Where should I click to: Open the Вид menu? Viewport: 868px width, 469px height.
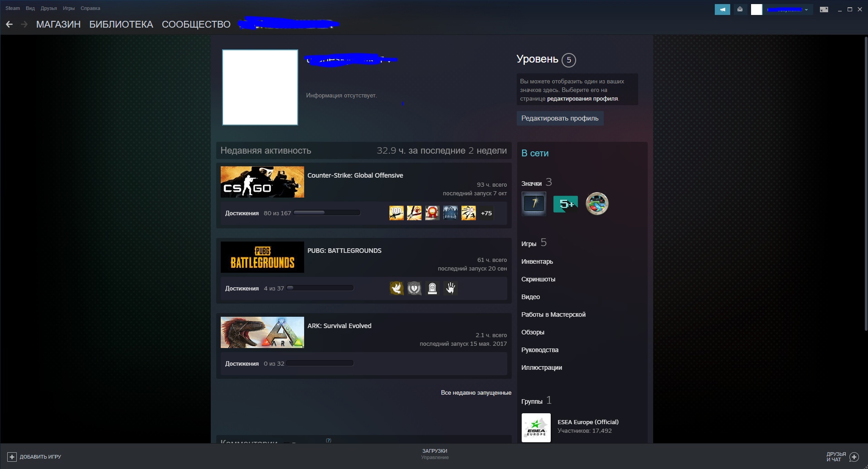coord(30,8)
